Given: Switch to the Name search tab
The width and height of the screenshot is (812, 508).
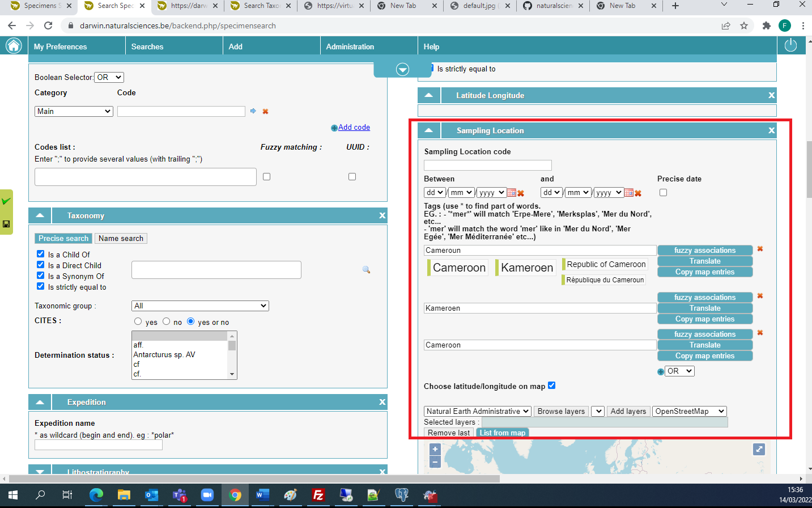Looking at the screenshot, I should click(x=121, y=239).
